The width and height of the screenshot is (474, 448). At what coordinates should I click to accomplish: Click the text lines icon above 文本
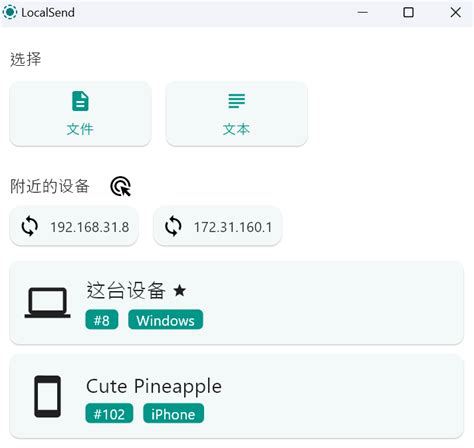click(236, 101)
